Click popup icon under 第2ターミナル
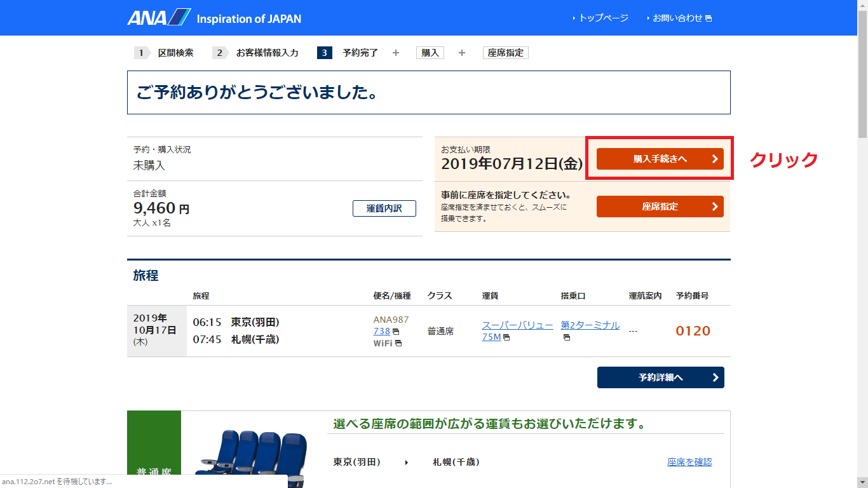Image resolution: width=868 pixels, height=488 pixels. coord(566,337)
